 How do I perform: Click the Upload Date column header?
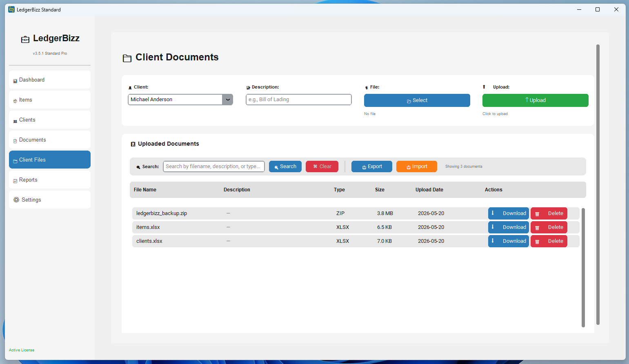click(429, 190)
